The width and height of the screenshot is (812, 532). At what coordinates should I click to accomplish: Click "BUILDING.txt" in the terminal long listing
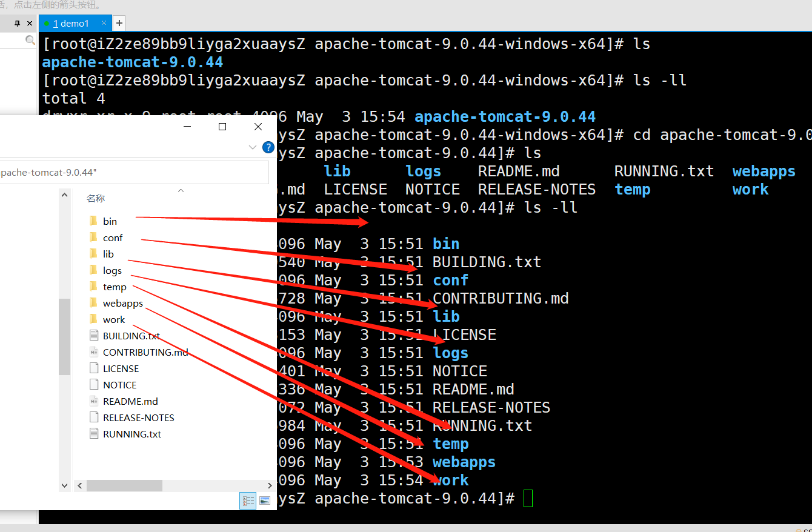pyautogui.click(x=487, y=262)
